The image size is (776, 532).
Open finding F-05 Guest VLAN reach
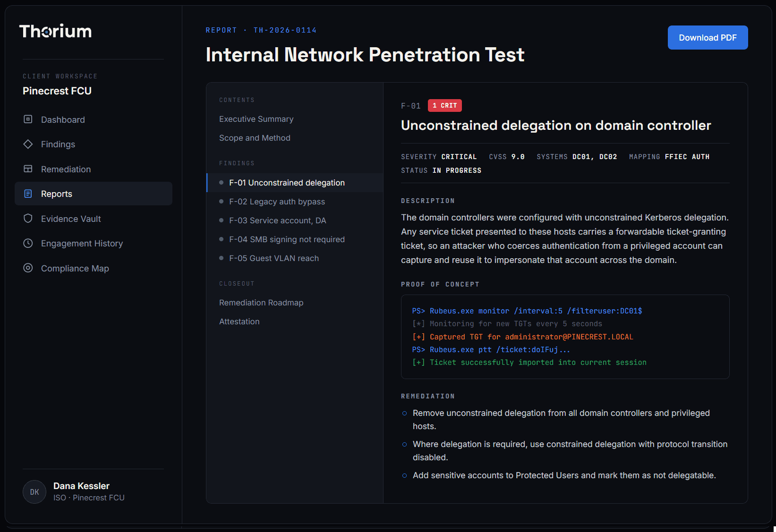[x=295, y=258]
